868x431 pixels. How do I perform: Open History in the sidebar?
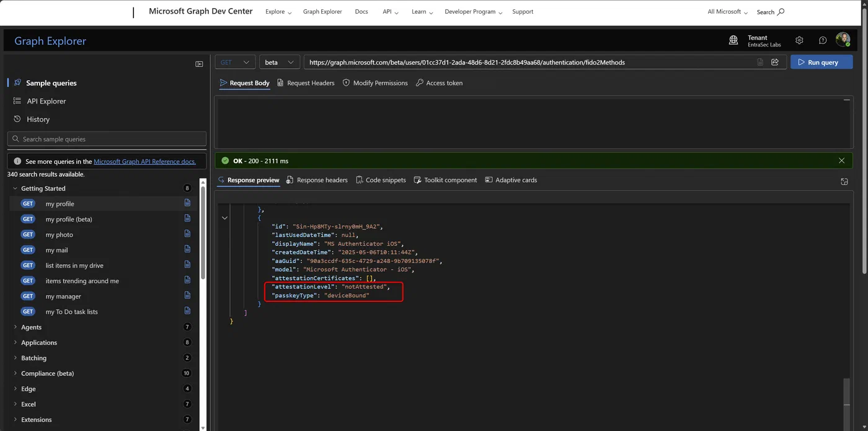pos(38,119)
